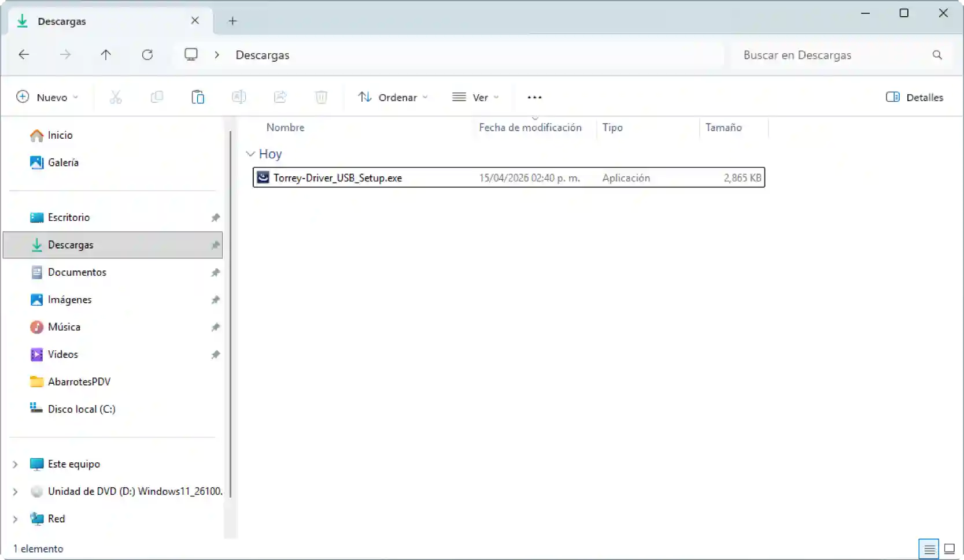Switch to large icons view in status bar
Viewport: 964px width, 560px height.
[950, 548]
